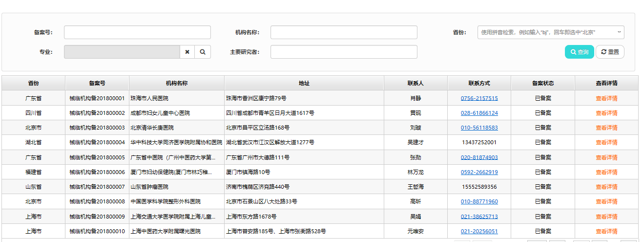Open 查看详情 for 山东省肿瘤医院

pos(606,187)
